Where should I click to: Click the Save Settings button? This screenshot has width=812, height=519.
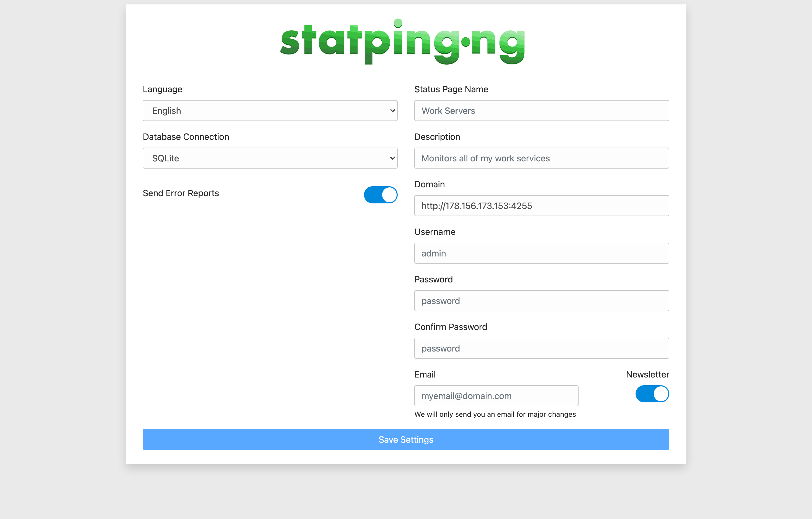406,439
